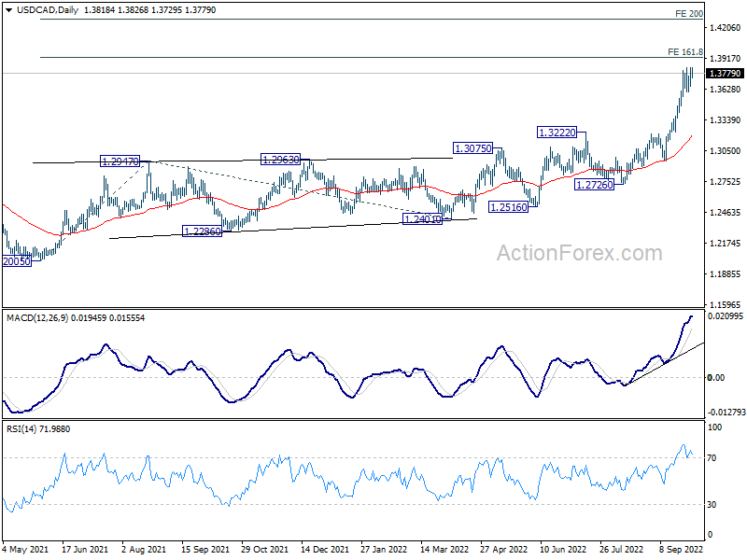The height and width of the screenshot is (560, 747).
Task: Select the MACD 0.020995 scale value
Action: tap(726, 316)
